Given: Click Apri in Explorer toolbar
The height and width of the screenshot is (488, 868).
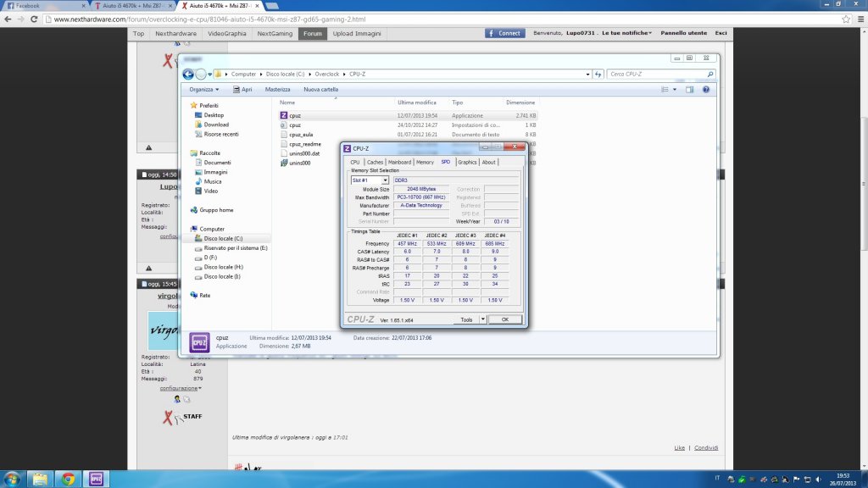Looking at the screenshot, I should [242, 90].
